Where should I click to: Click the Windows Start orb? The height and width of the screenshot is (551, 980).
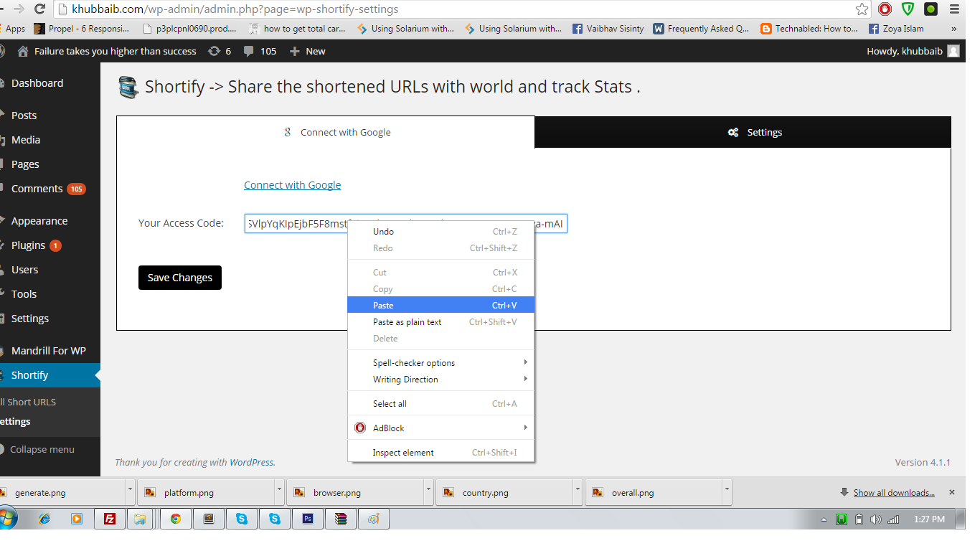pyautogui.click(x=9, y=518)
